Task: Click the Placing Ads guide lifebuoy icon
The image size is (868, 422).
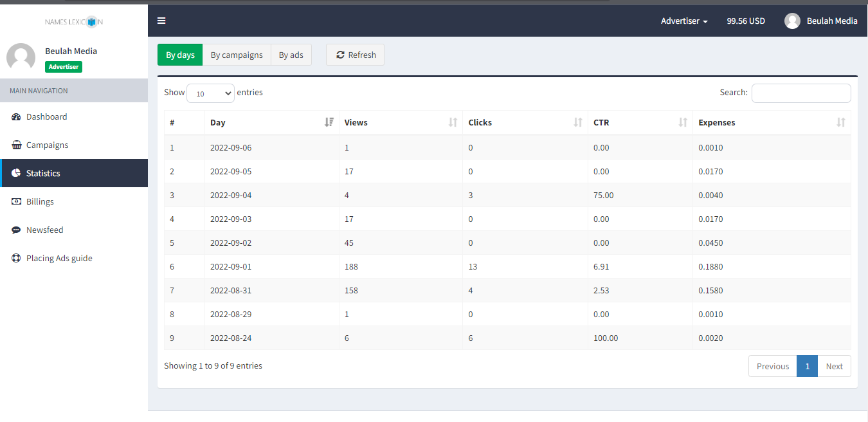Action: [x=16, y=258]
